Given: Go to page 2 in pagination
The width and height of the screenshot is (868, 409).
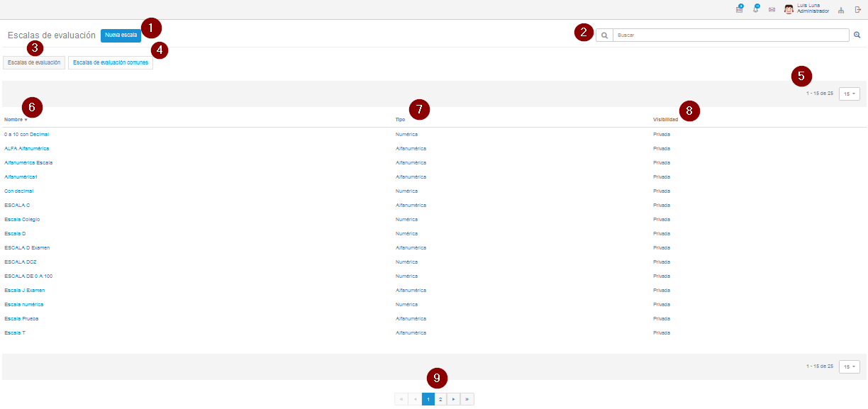Looking at the screenshot, I should [x=440, y=399].
